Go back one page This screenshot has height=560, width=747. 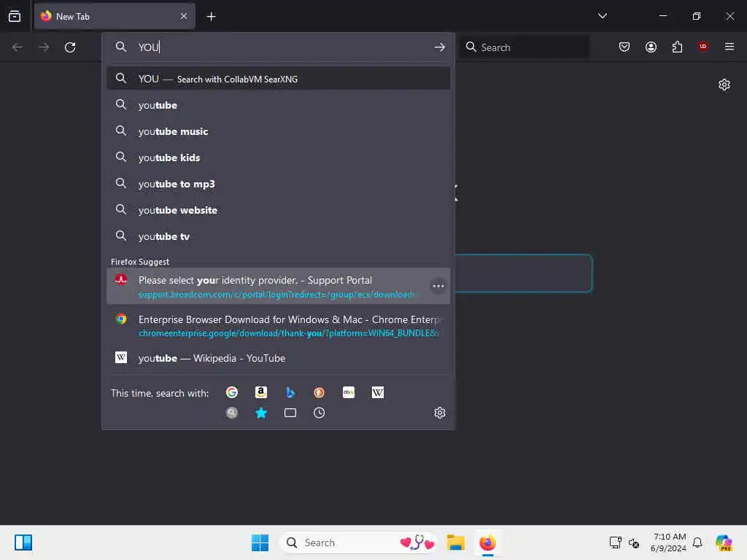pos(18,47)
